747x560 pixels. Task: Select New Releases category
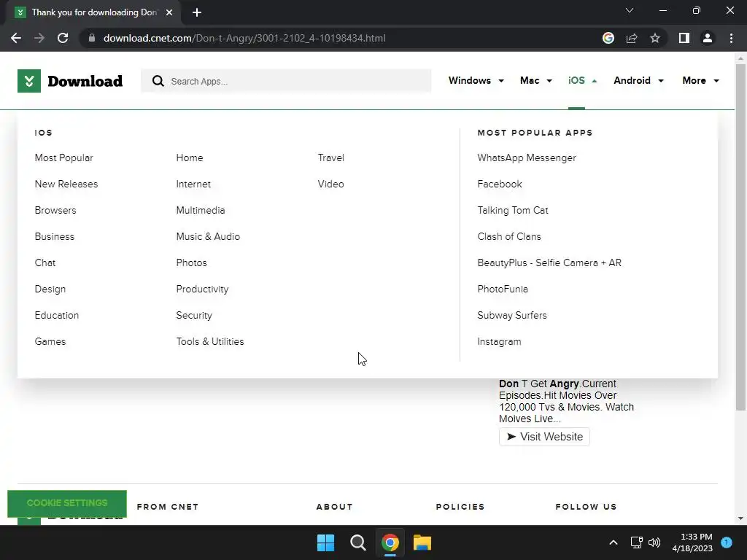[66, 184]
